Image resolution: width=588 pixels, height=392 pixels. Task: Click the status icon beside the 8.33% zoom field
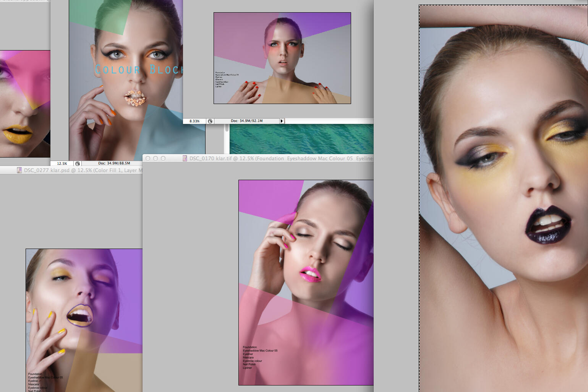[x=210, y=121]
